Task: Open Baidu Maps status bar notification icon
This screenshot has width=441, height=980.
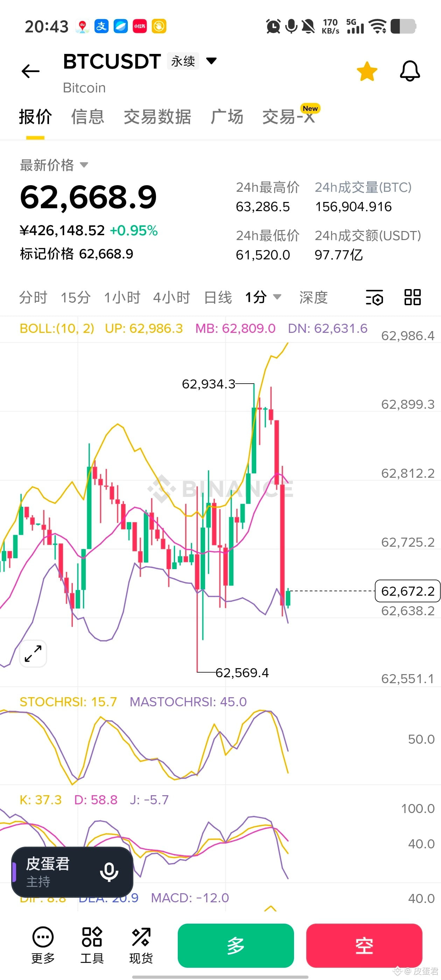Action: pyautogui.click(x=82, y=26)
